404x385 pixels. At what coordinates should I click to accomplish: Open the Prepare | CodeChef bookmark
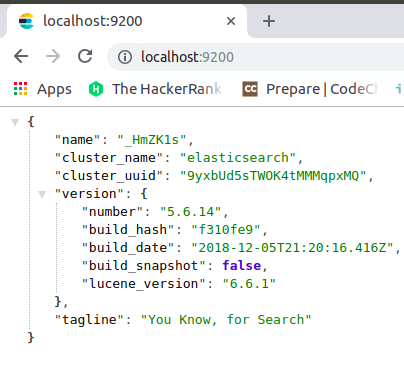(x=310, y=89)
